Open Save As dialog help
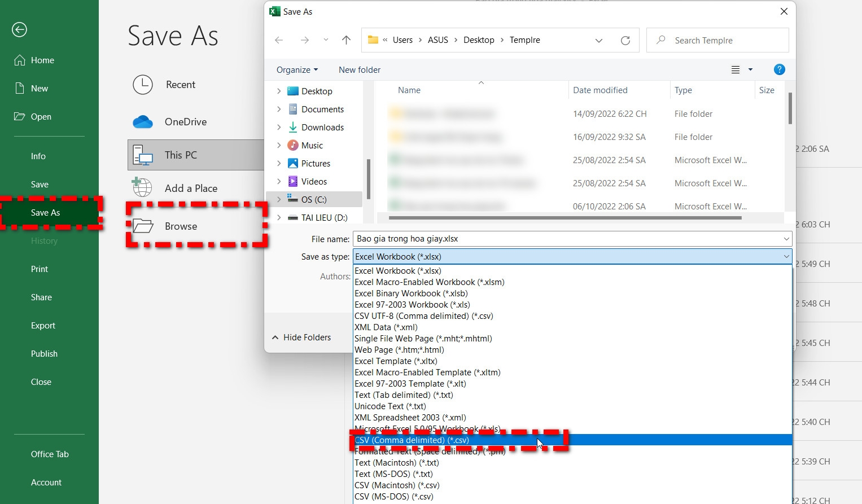 pyautogui.click(x=780, y=69)
